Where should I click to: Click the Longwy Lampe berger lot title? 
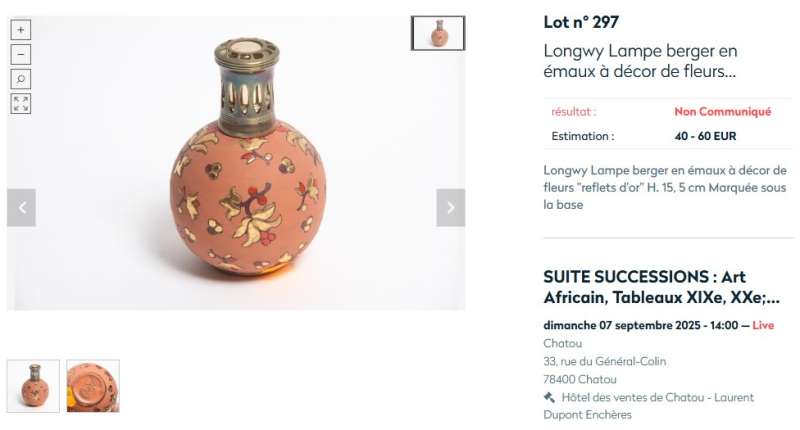(640, 61)
